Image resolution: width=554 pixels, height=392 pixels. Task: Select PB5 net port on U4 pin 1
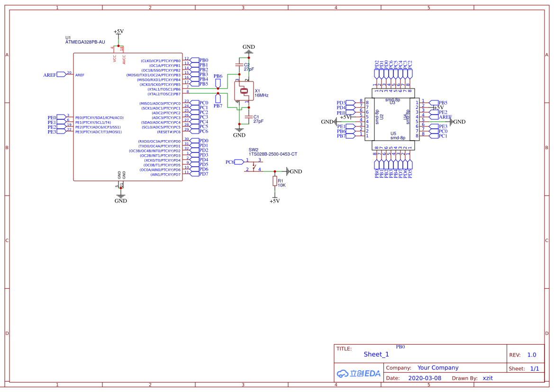[x=438, y=103]
